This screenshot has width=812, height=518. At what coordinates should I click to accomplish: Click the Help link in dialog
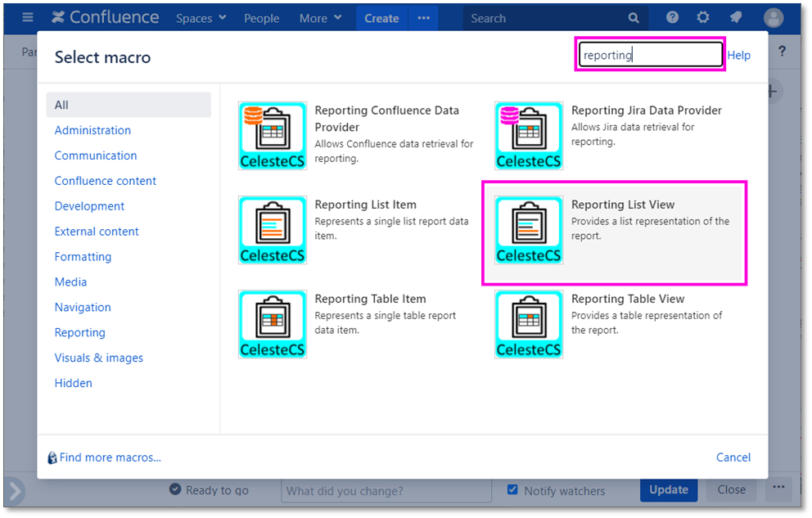738,56
